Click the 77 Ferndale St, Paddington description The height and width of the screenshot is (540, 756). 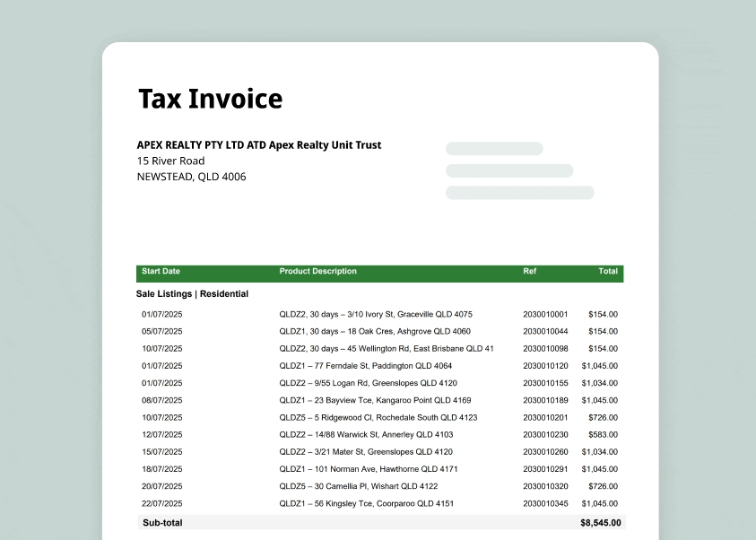coord(366,366)
